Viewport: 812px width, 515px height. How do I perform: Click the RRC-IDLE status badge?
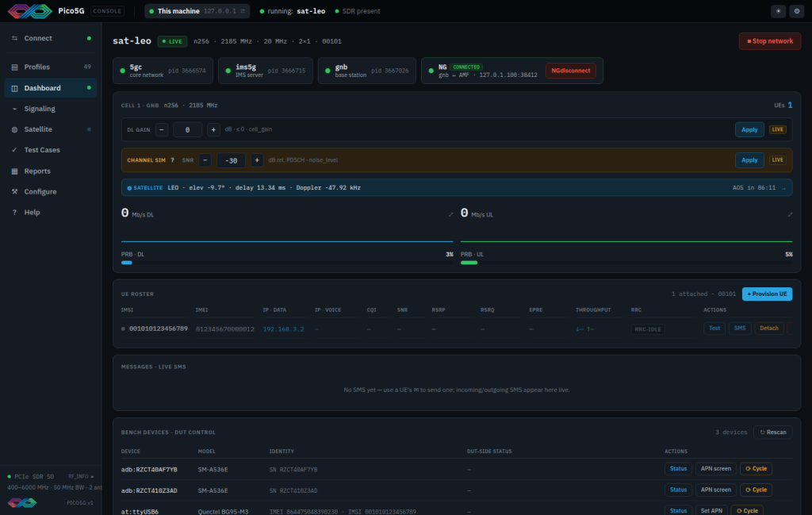[648, 329]
